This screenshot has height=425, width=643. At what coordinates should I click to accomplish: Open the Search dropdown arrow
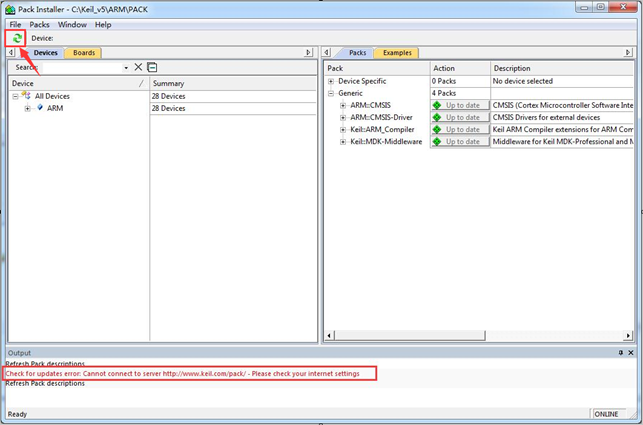pyautogui.click(x=126, y=68)
